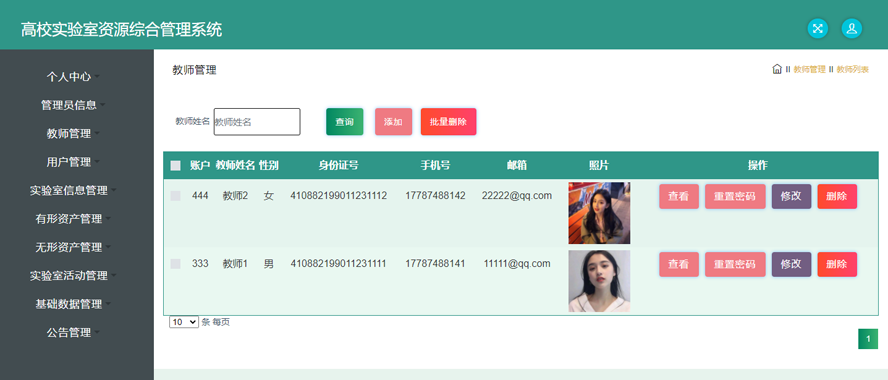Expand the 用户管理 sidebar menu

[73, 162]
